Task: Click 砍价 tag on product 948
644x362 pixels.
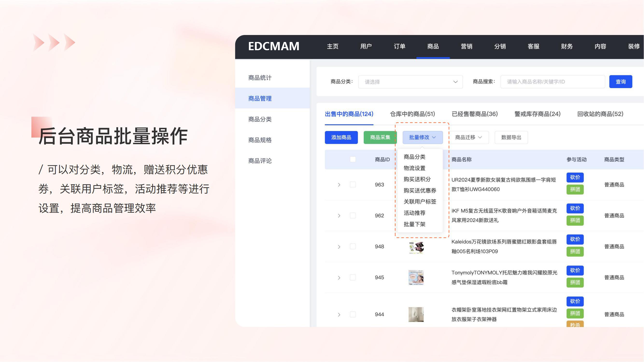Action: pyautogui.click(x=575, y=239)
